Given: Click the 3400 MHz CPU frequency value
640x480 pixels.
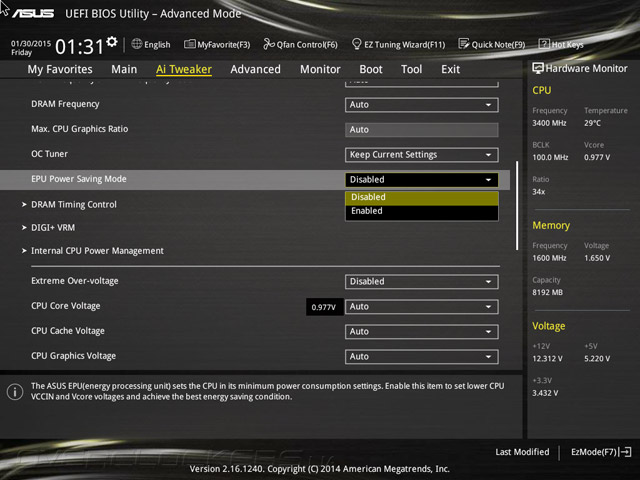Looking at the screenshot, I should tap(549, 123).
